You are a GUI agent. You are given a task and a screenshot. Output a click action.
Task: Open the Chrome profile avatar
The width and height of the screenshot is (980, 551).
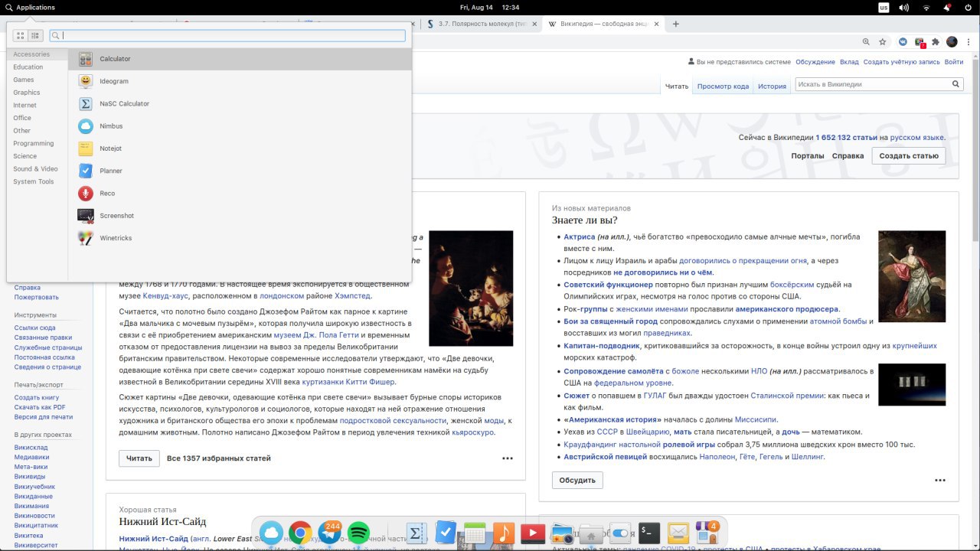(x=952, y=42)
